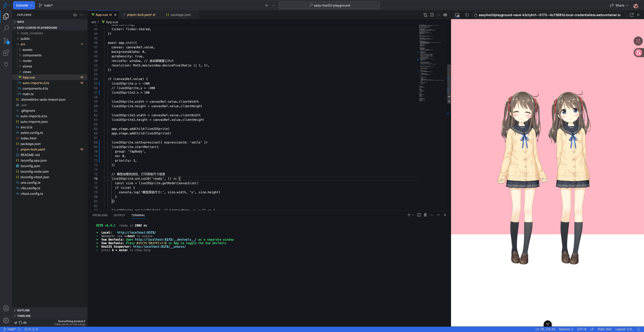
Task: Open the Manage gear icon
Action: (x=6, y=320)
